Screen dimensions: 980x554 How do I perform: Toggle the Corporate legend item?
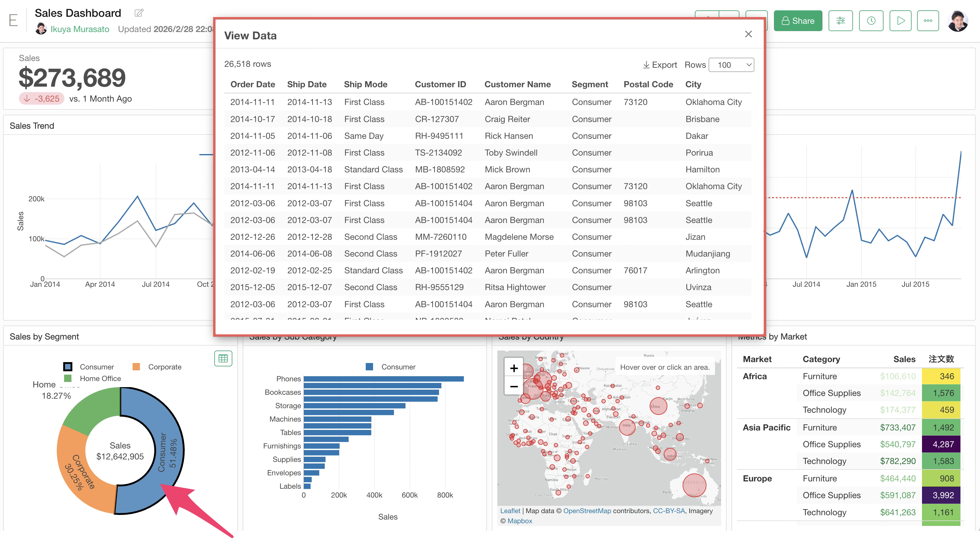tap(157, 367)
